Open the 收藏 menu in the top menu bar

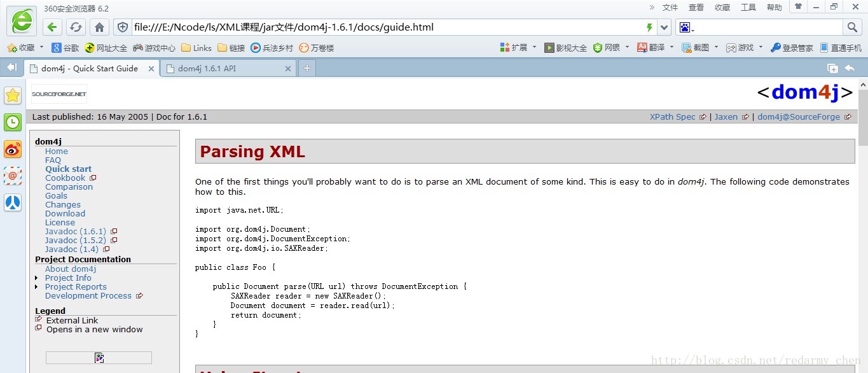point(722,8)
